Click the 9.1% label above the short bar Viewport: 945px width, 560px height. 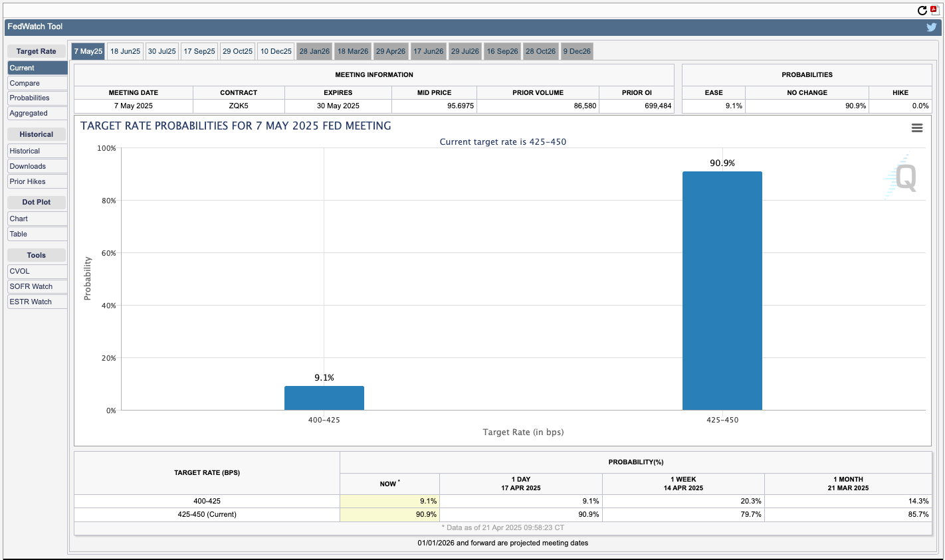324,378
